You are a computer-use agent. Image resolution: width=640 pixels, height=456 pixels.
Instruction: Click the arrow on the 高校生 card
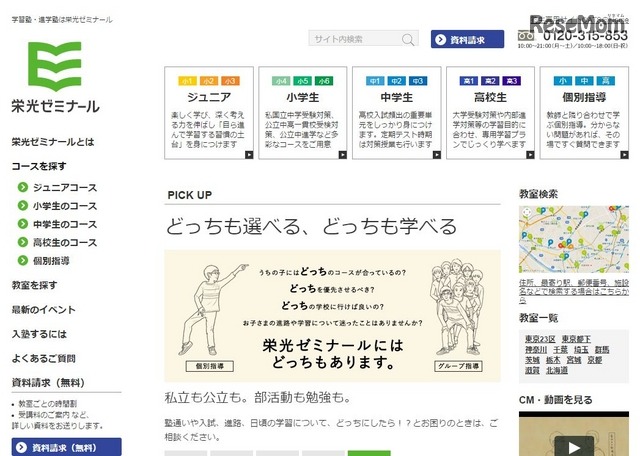pos(530,155)
